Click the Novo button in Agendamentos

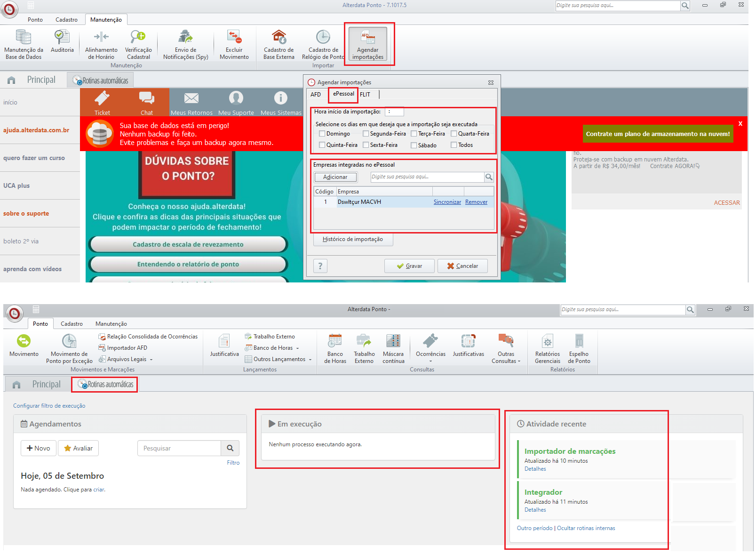tap(39, 448)
